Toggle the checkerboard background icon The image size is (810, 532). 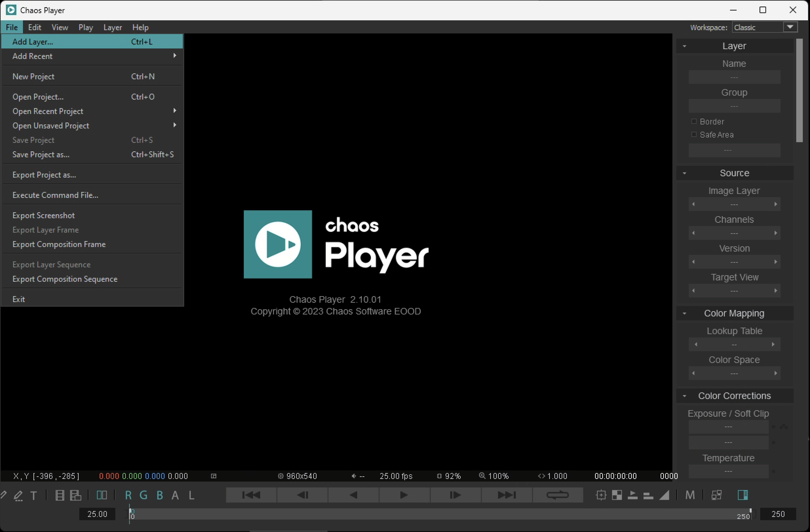[617, 495]
